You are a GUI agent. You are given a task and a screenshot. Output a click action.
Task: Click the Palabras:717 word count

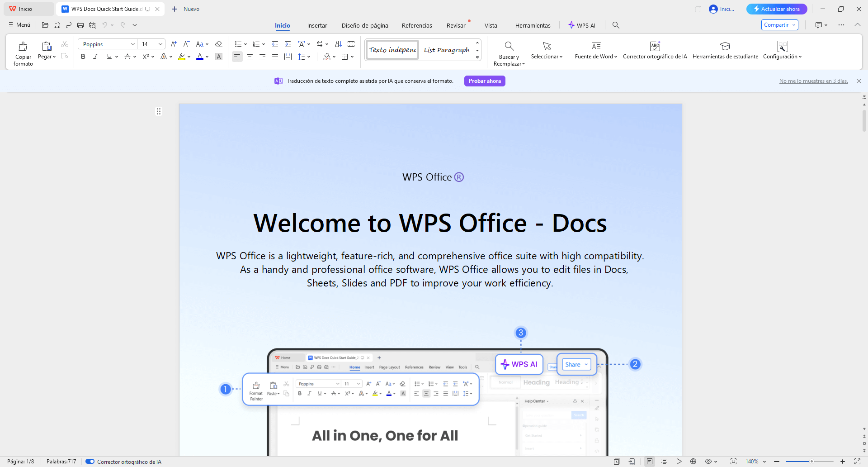(x=61, y=462)
